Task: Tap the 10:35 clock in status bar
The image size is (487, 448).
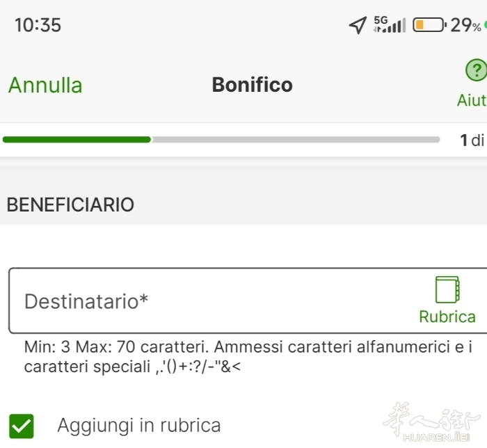Action: point(38,26)
